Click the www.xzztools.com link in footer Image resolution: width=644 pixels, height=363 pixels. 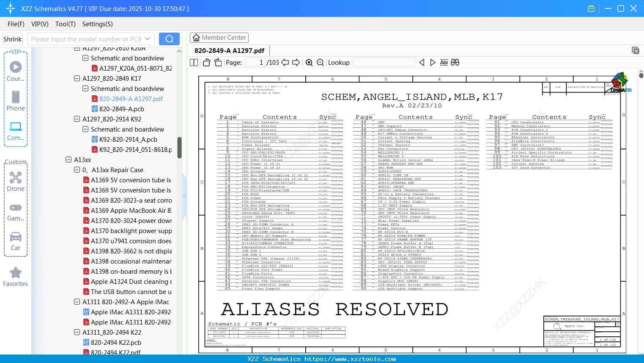point(350,359)
